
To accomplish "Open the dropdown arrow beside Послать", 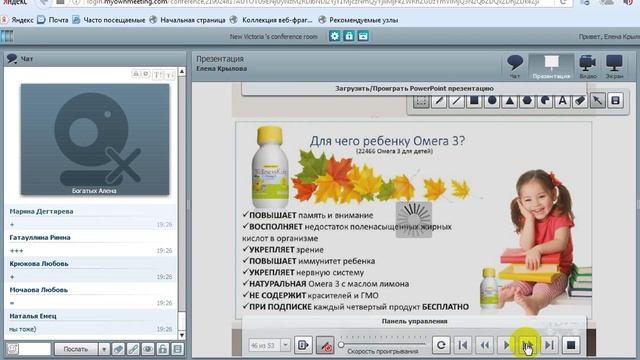I will pyautogui.click(x=104, y=349).
